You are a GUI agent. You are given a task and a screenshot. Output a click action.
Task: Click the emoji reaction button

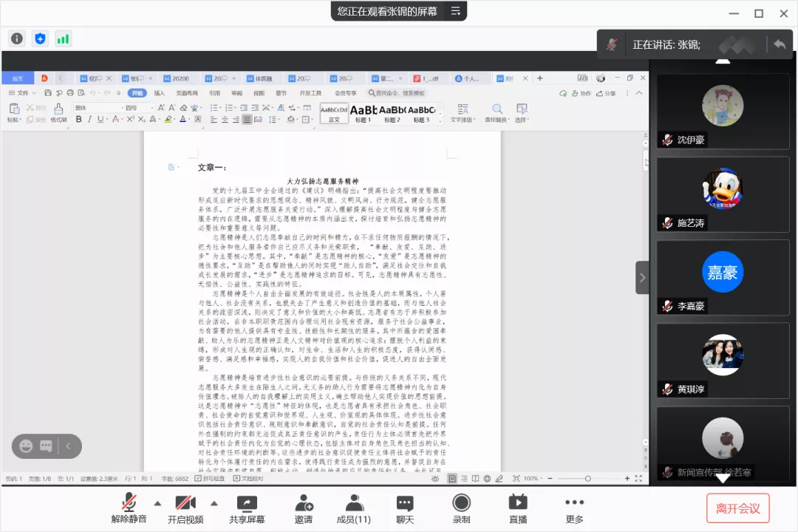(x=27, y=446)
